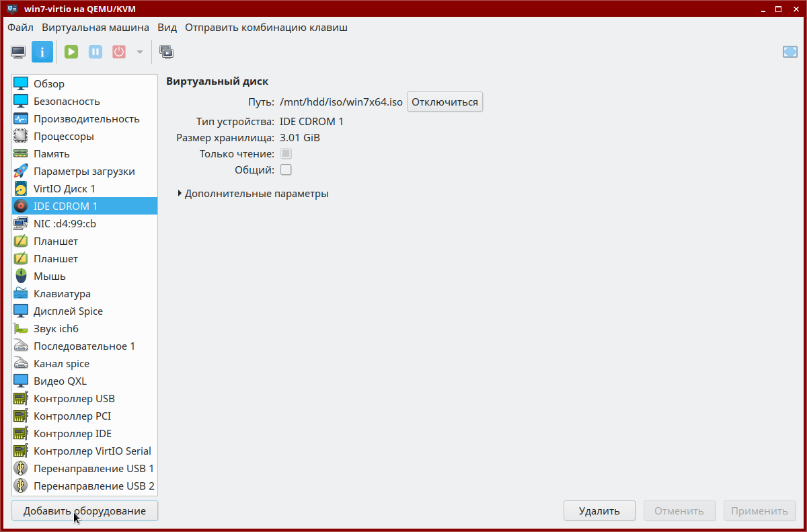
Task: Toggle the Только чтение checkbox
Action: [286, 154]
